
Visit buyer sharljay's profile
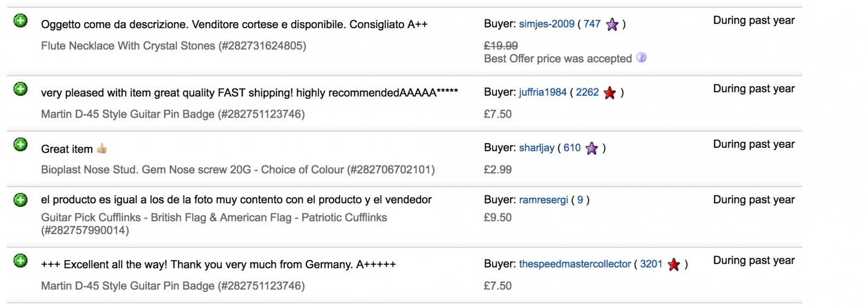click(x=537, y=148)
